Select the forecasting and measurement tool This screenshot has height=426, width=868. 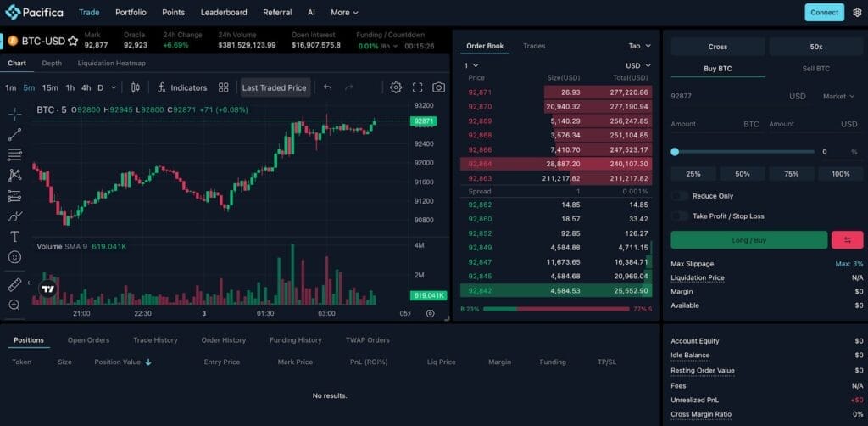pyautogui.click(x=15, y=195)
